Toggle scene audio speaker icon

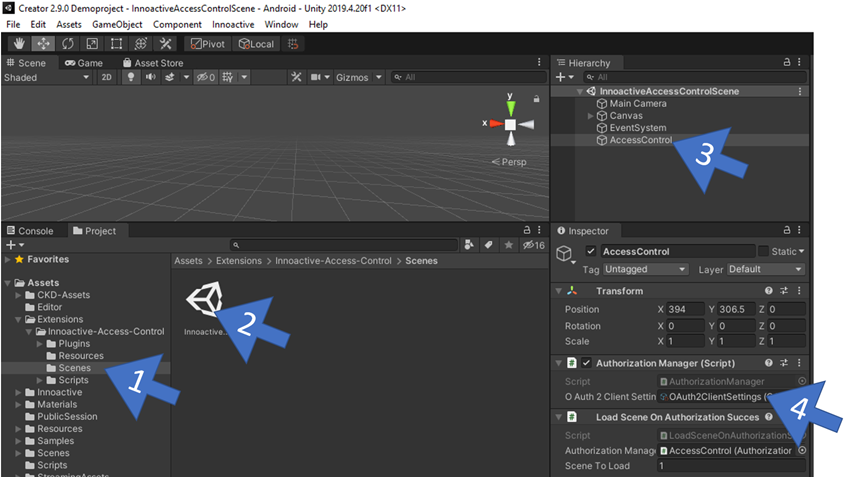point(150,77)
